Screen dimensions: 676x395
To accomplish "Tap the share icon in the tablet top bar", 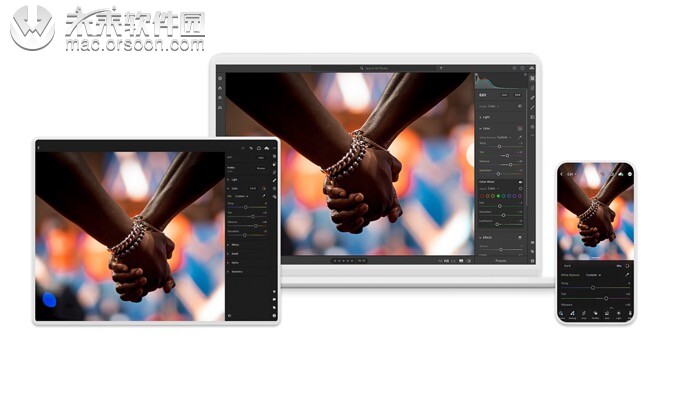I will tap(259, 148).
